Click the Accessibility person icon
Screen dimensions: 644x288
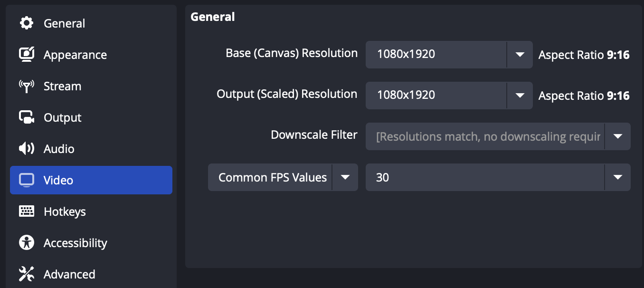tap(27, 243)
